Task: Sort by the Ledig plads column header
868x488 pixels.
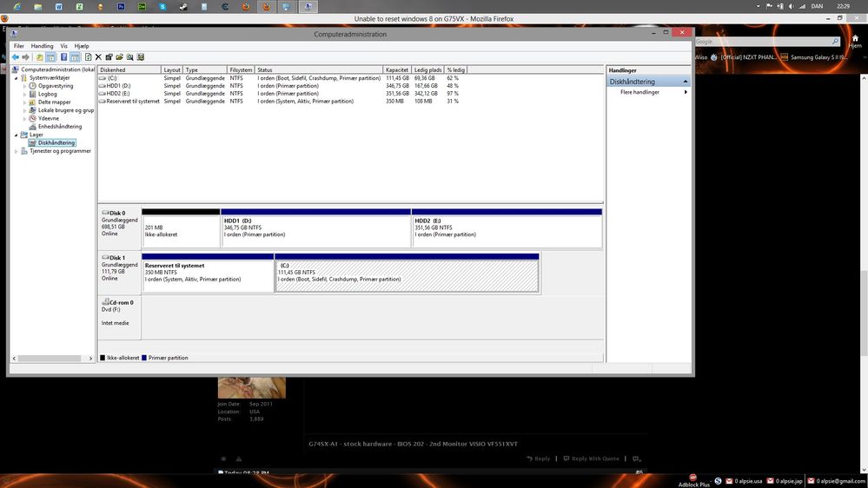Action: click(x=427, y=70)
